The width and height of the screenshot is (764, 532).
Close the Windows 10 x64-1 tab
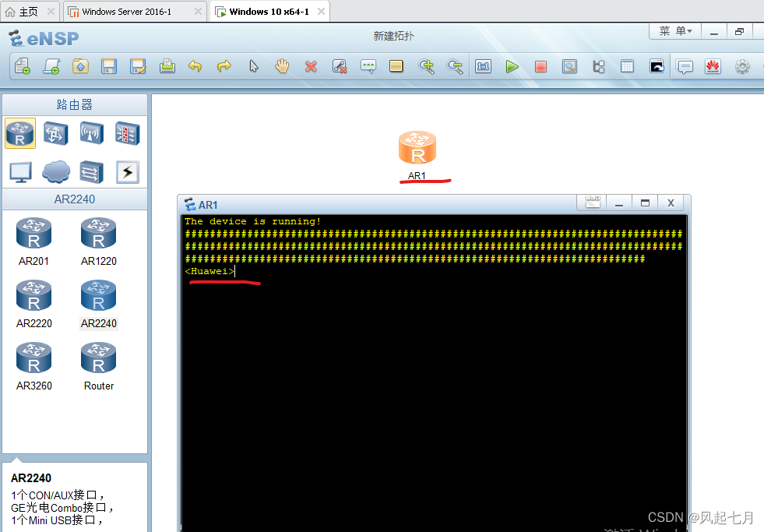pyautogui.click(x=321, y=11)
